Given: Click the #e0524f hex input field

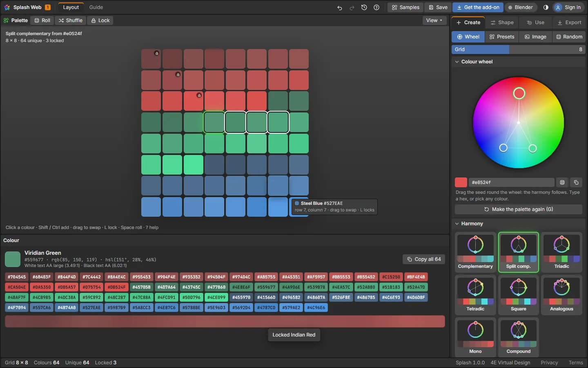Looking at the screenshot, I should 512,182.
